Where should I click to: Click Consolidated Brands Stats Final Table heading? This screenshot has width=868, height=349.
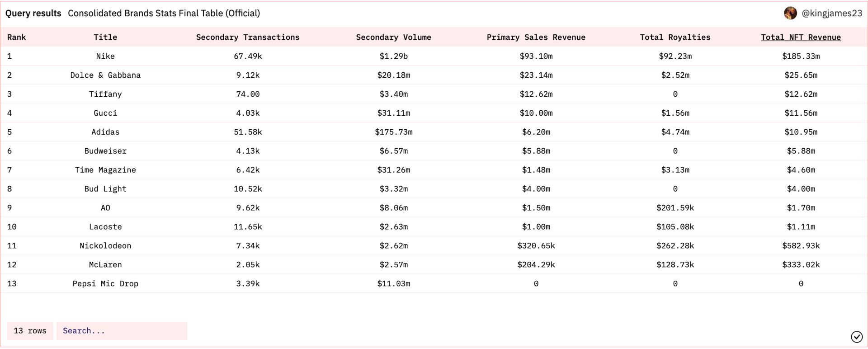coord(164,13)
